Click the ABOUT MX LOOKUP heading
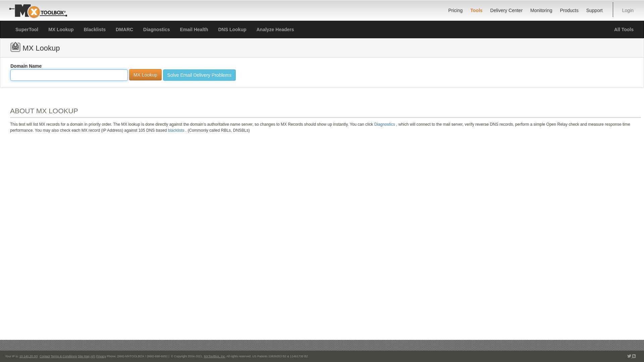Image resolution: width=644 pixels, height=362 pixels. pyautogui.click(x=44, y=111)
